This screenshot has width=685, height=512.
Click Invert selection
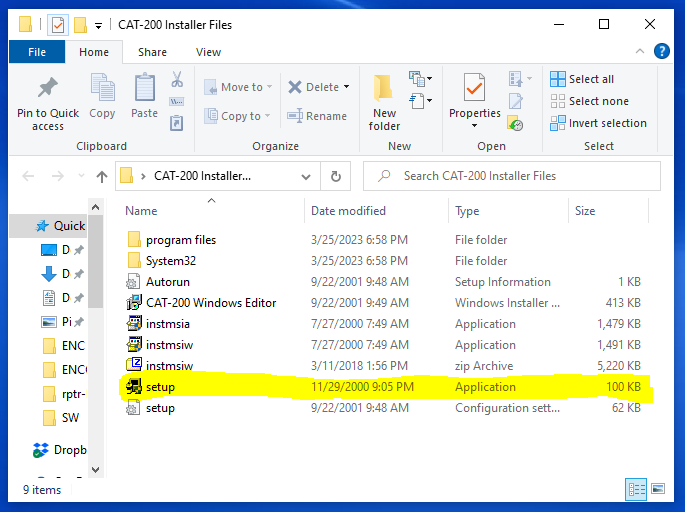pyautogui.click(x=598, y=123)
